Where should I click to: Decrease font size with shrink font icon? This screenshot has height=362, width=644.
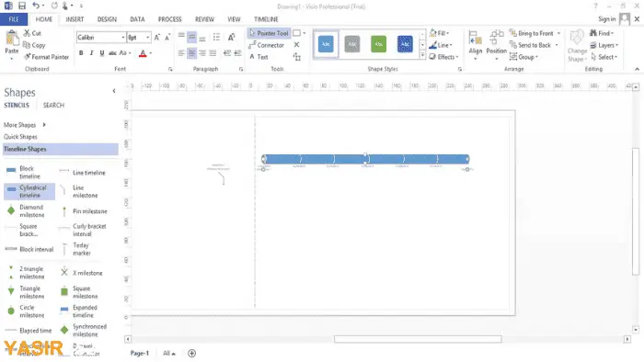(167, 38)
